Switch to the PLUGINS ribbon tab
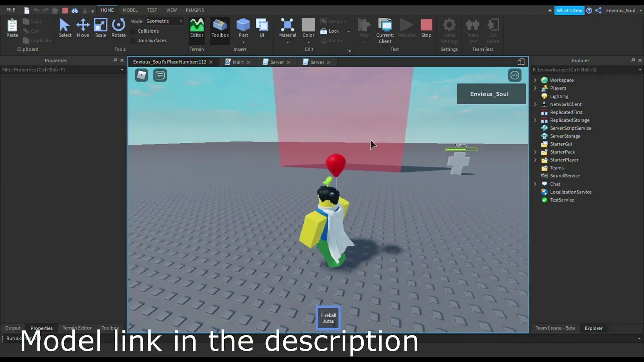The width and height of the screenshot is (644, 362). click(x=195, y=10)
